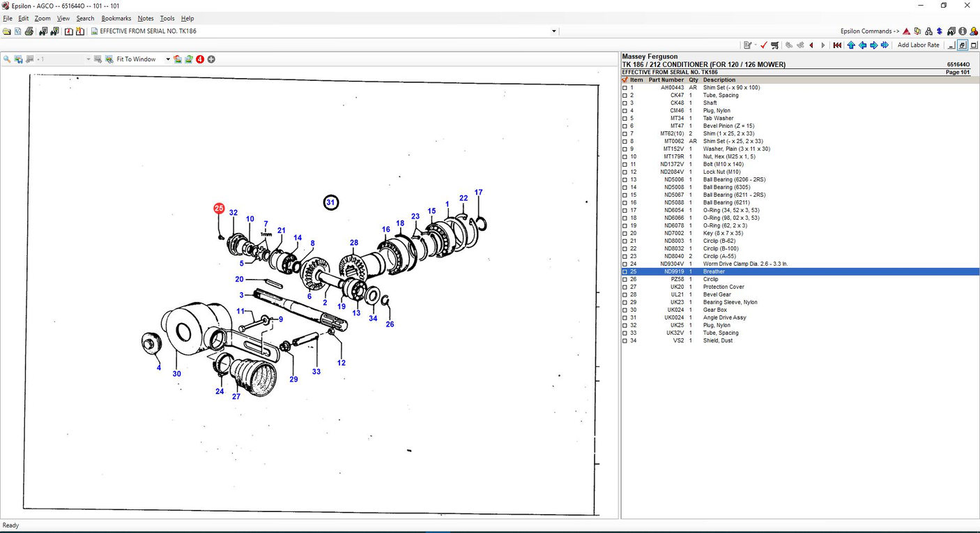Open the Tools menu

pyautogui.click(x=167, y=18)
